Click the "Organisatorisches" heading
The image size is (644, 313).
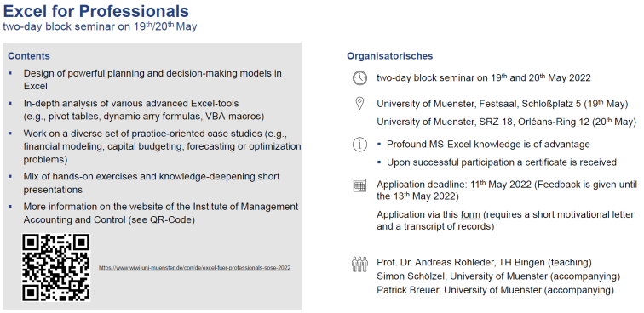pos(390,56)
